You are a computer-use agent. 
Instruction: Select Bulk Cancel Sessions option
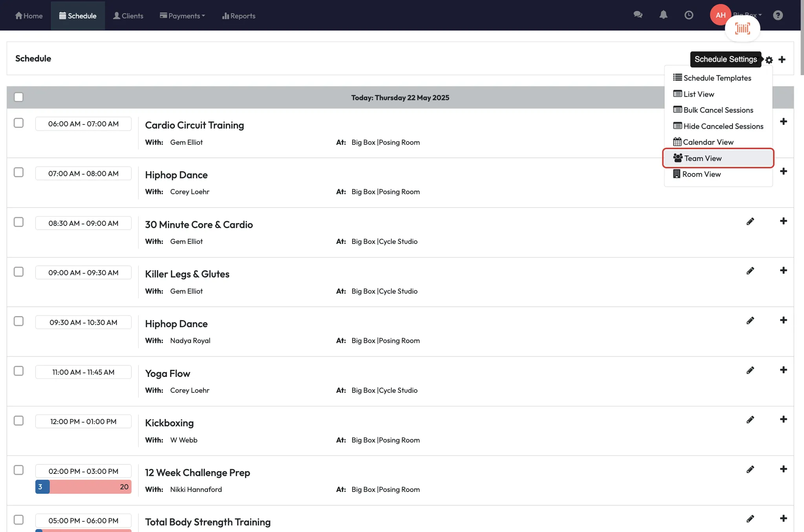718,110
